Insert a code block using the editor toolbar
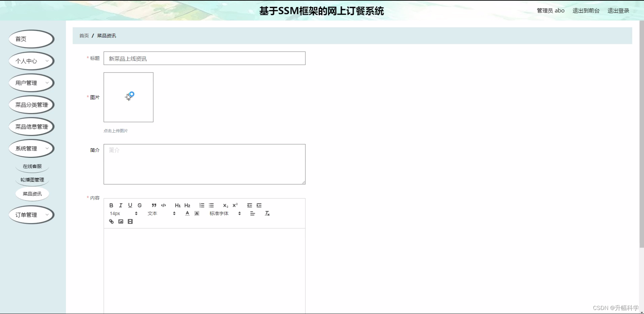644x314 pixels. [164, 205]
